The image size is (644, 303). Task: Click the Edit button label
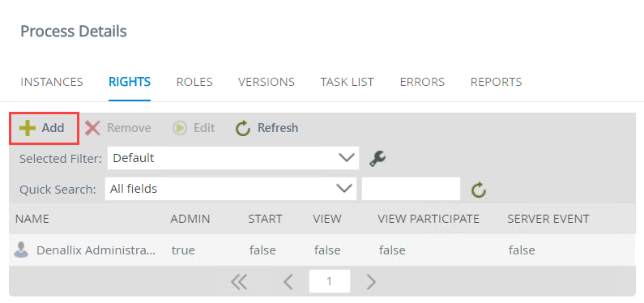(204, 128)
